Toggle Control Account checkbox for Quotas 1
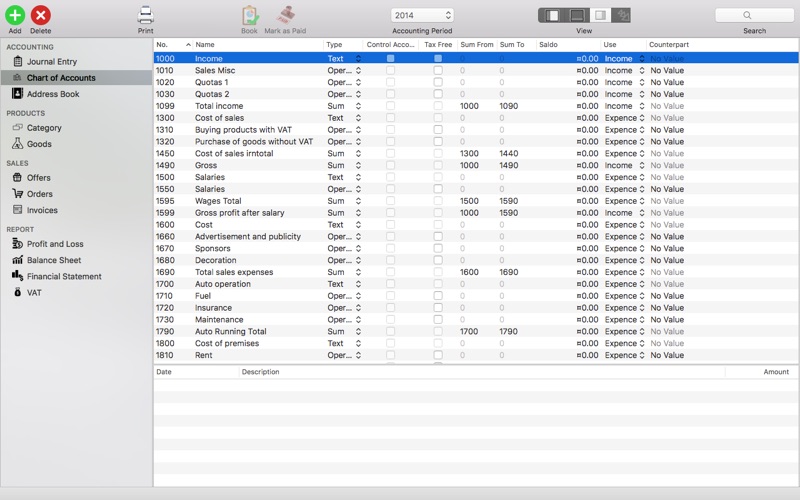The image size is (800, 500). click(390, 82)
